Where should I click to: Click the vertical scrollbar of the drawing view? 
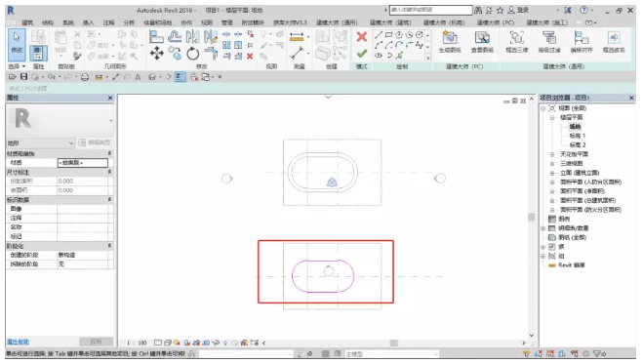click(532, 218)
